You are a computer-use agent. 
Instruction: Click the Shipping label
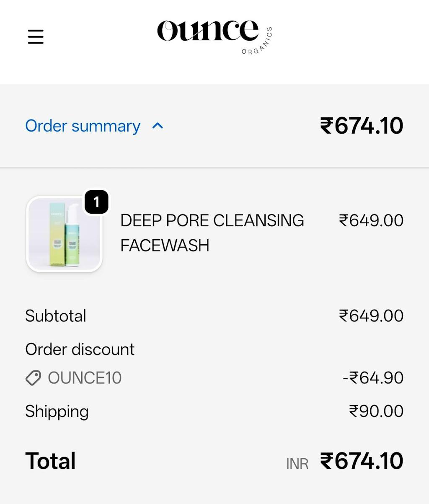tap(57, 411)
